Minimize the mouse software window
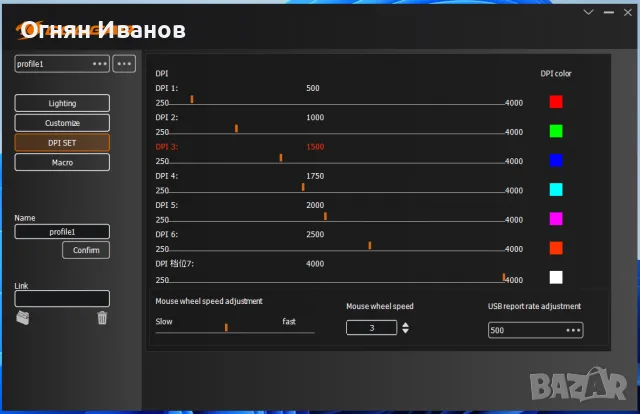The width and height of the screenshot is (640, 414). [x=609, y=13]
